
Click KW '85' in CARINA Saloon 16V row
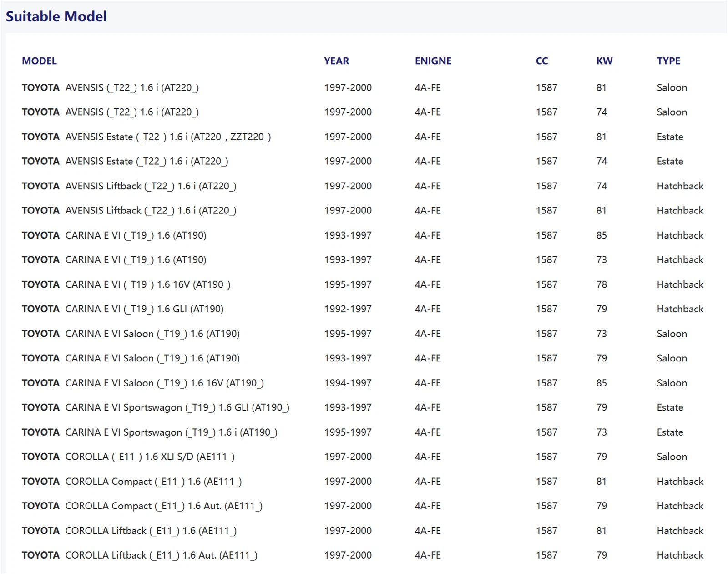tap(602, 383)
